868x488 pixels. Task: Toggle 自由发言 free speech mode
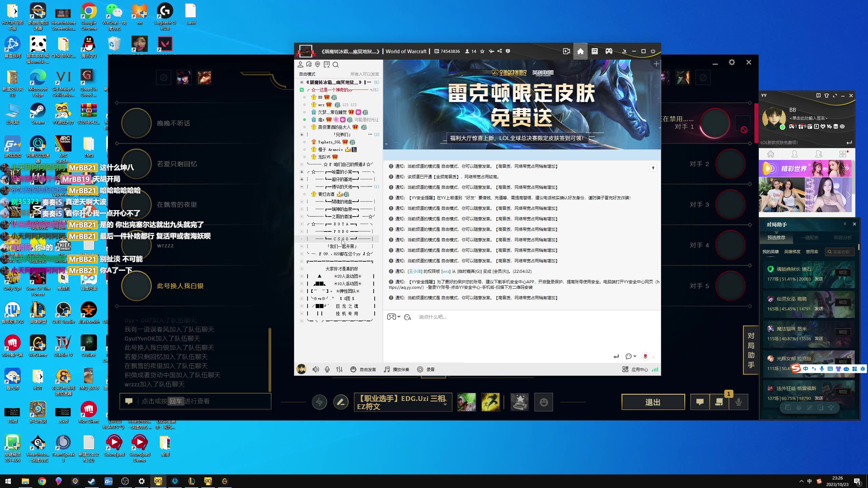[x=363, y=369]
